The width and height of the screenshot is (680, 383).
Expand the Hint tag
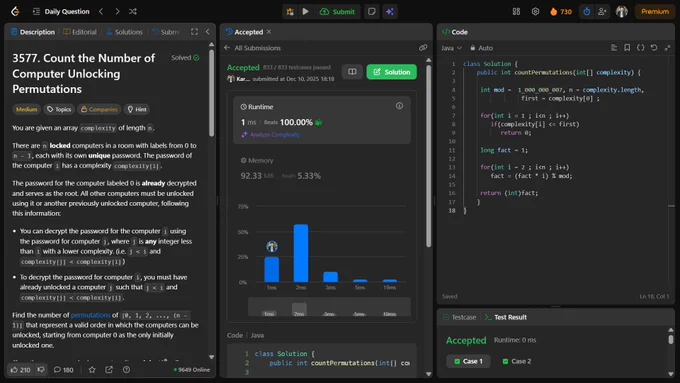tap(137, 109)
